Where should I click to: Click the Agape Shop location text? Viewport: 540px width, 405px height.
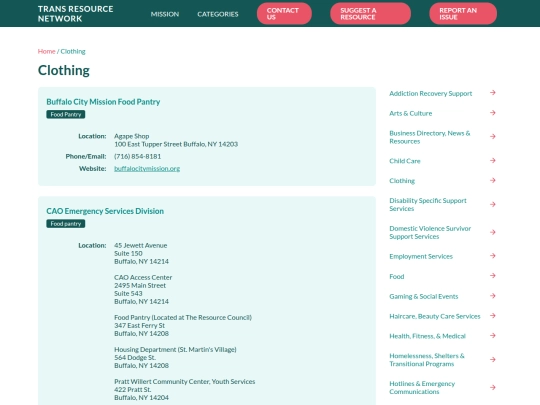[132, 136]
